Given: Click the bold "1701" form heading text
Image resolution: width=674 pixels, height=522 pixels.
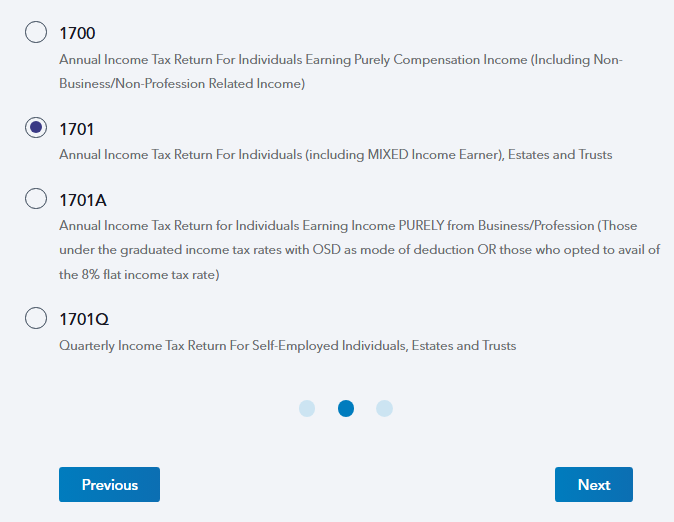Looking at the screenshot, I should (x=76, y=129).
